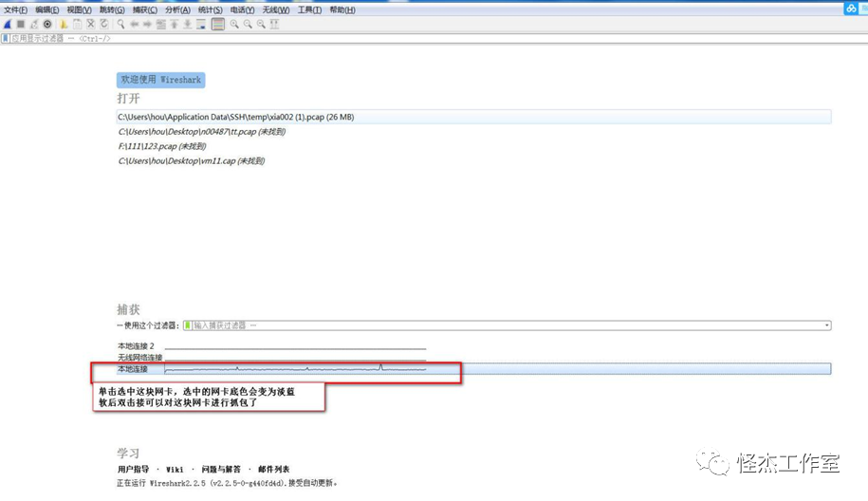This screenshot has width=868, height=501.
Task: Click the display filter bookmark icon
Action: coord(6,38)
